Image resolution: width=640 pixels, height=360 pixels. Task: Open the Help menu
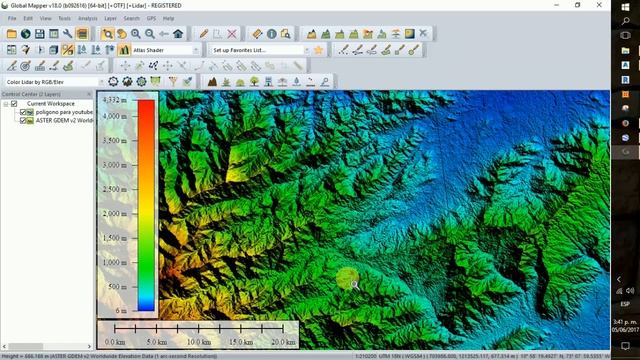coord(168,18)
